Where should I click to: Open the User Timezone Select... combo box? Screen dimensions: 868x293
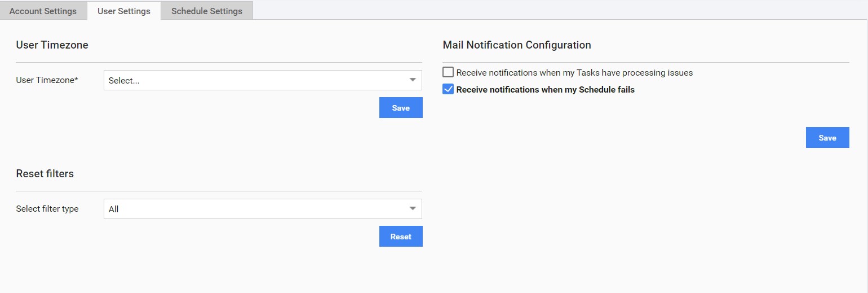point(263,80)
